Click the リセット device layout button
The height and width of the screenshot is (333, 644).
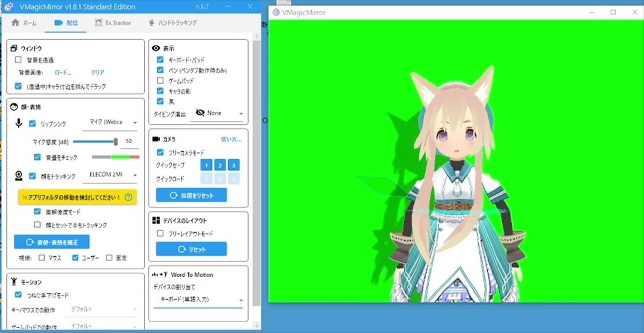tap(192, 249)
